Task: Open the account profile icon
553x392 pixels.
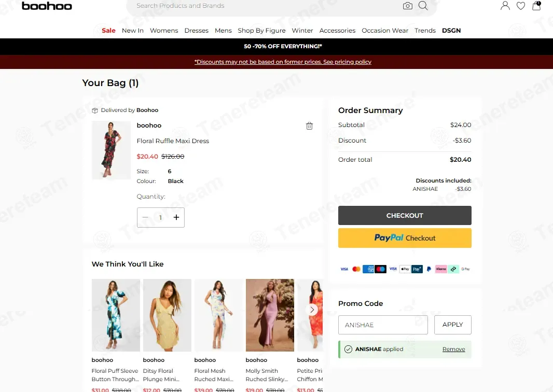Action: click(x=505, y=6)
